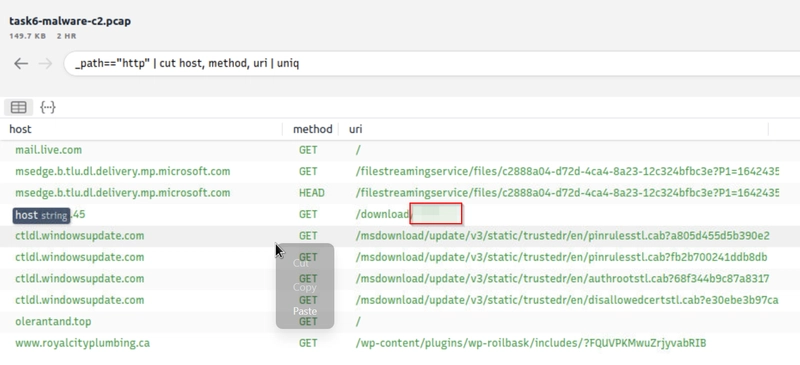Screen dimensions: 800x365
Task: Select the mail.live.com host cell
Action: pyautogui.click(x=48, y=150)
